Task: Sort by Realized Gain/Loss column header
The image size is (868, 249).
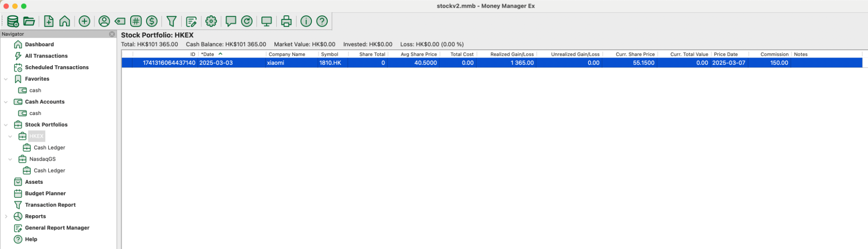Action: click(x=512, y=54)
